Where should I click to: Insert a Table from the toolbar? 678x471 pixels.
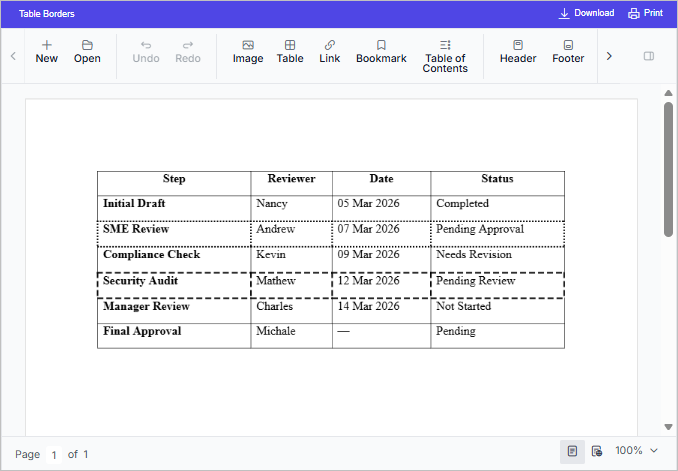click(x=290, y=52)
